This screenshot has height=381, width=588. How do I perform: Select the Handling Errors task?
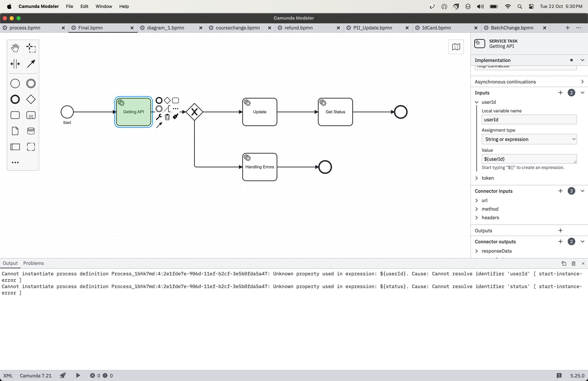[x=260, y=167]
